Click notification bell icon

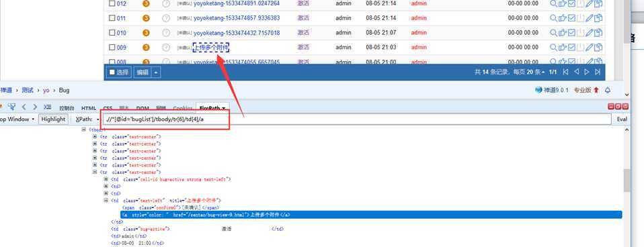click(x=608, y=90)
